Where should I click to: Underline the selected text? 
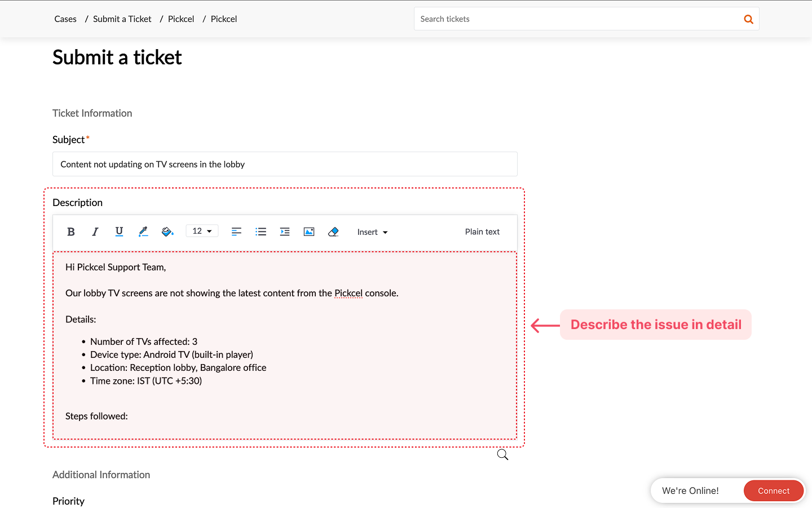tap(119, 231)
